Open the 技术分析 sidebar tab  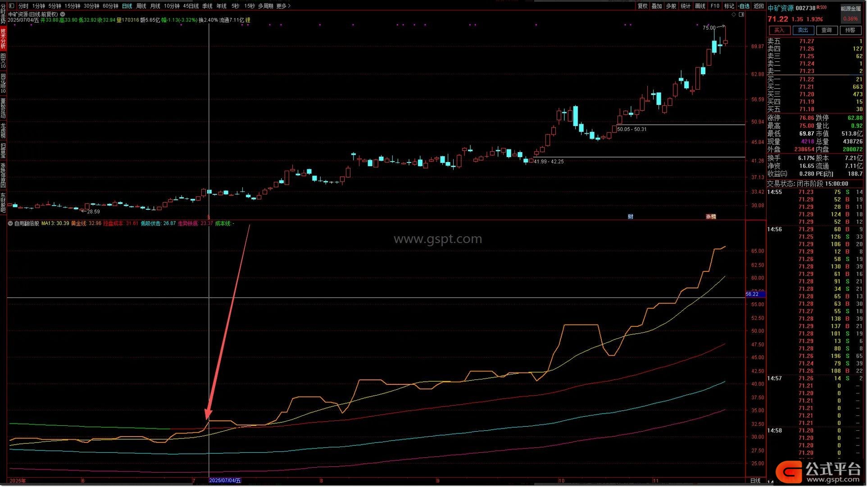(x=3, y=38)
